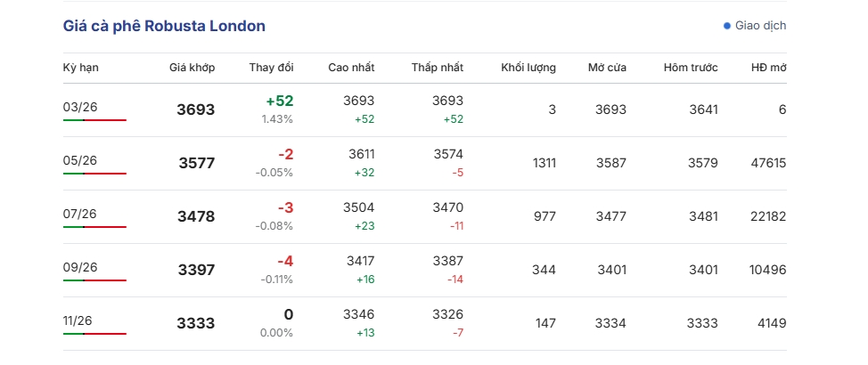Select the 03/26 contract term
Screen dimensions: 868x365
click(x=80, y=107)
